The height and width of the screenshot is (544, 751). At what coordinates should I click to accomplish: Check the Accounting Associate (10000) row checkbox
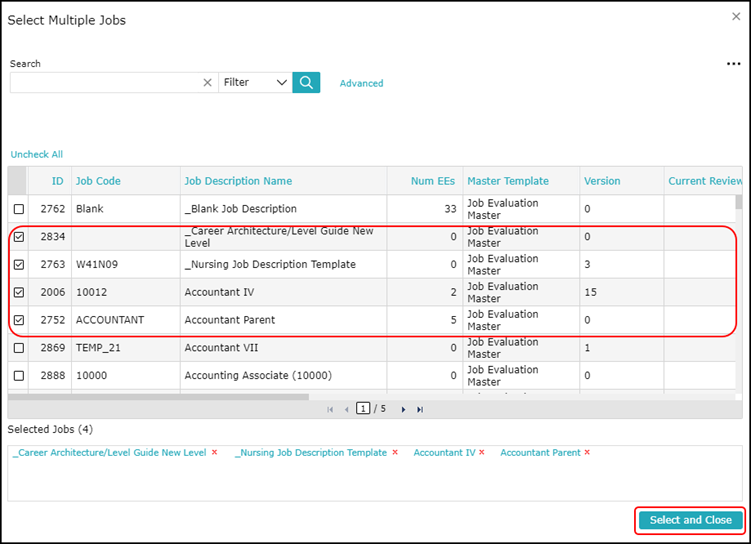(19, 375)
